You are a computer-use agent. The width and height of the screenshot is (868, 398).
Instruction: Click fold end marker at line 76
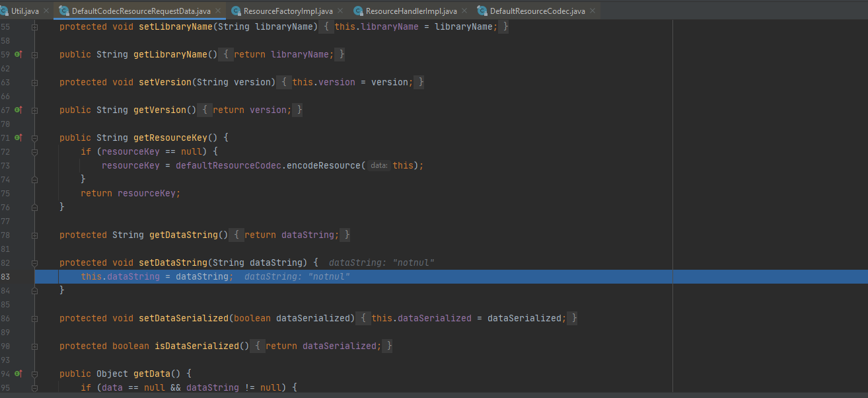tap(34, 207)
